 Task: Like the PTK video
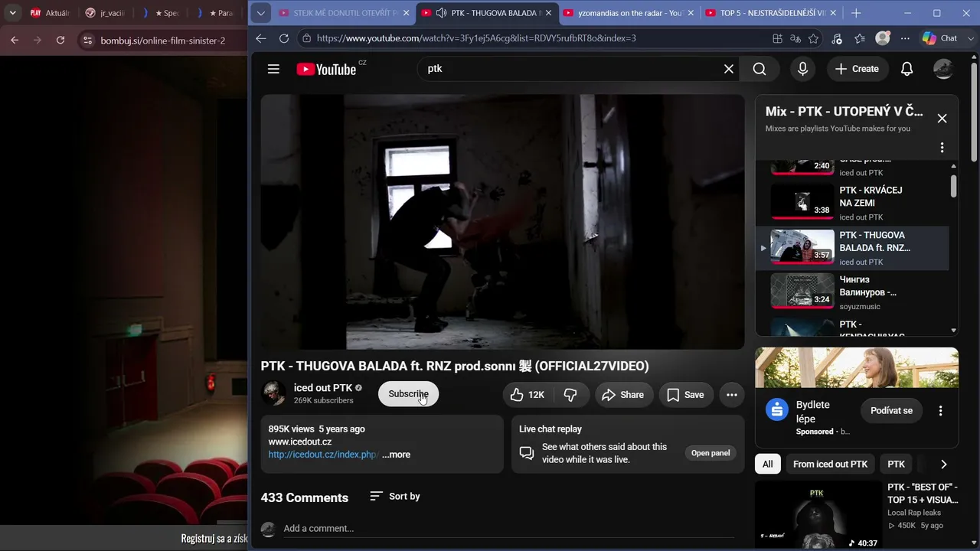click(527, 395)
